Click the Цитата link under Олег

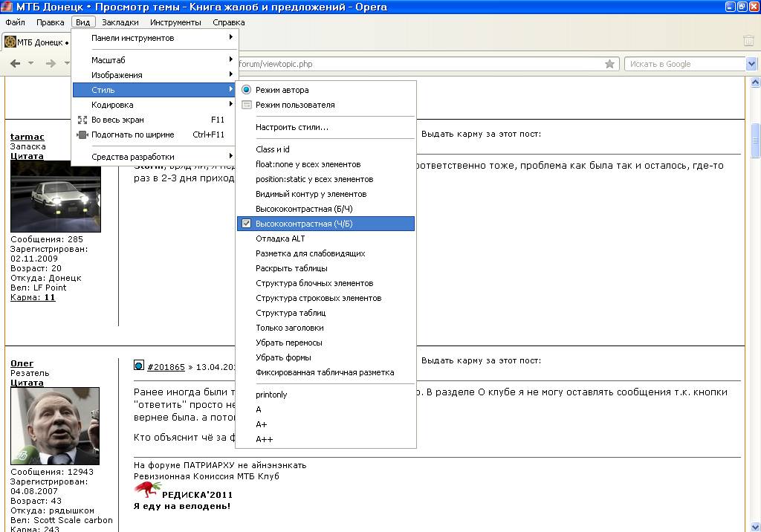click(x=27, y=383)
